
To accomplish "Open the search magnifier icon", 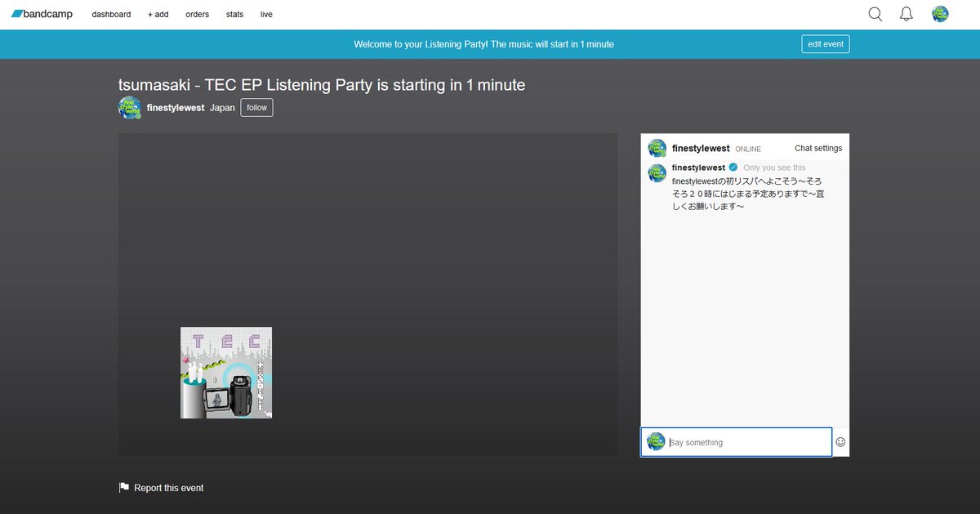I will (875, 14).
